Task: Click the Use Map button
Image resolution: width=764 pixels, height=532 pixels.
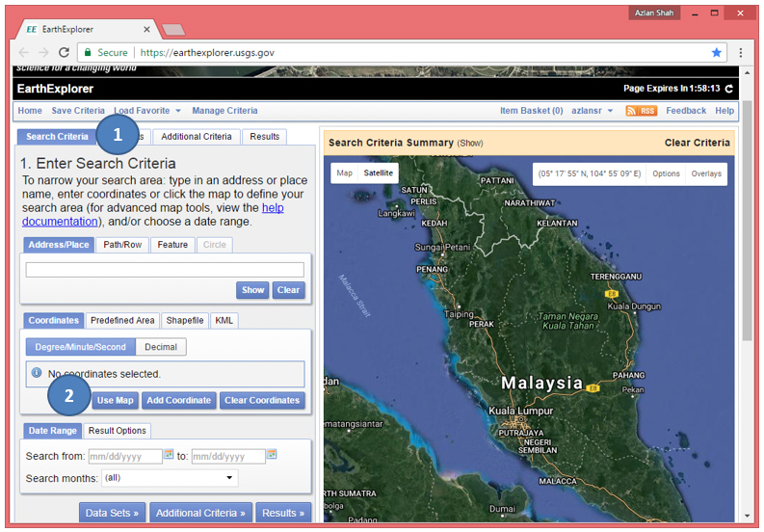Action: tap(115, 400)
